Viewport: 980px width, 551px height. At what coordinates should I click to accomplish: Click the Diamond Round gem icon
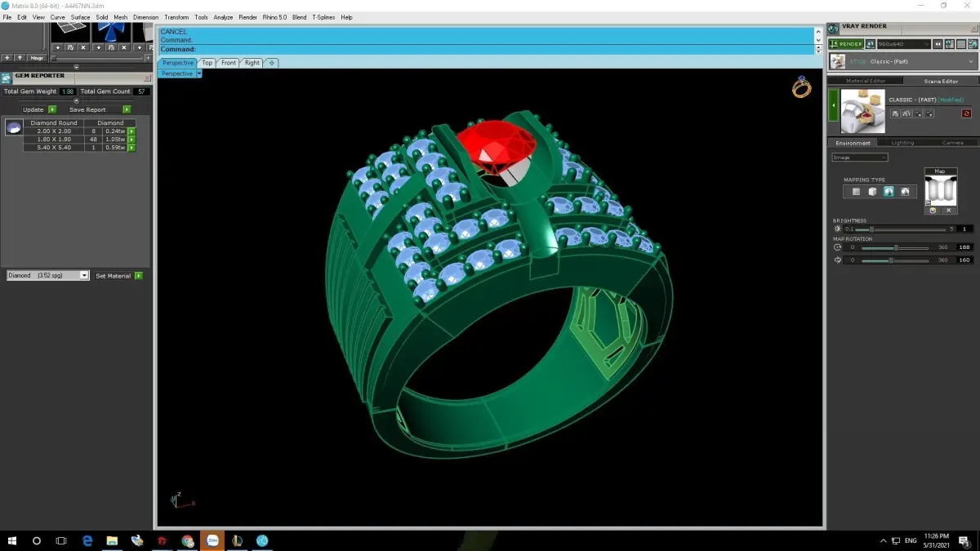[13, 127]
